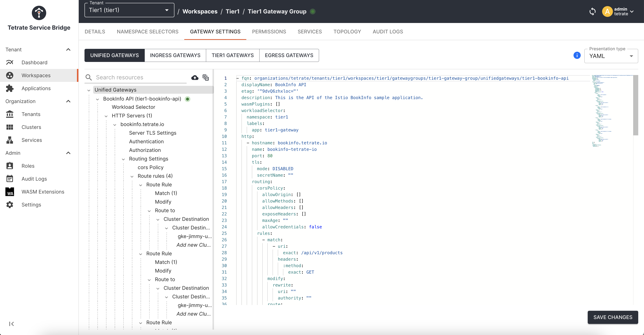Select INGRESS GATEWAYS button
This screenshot has width=644, height=335.
pyautogui.click(x=175, y=55)
